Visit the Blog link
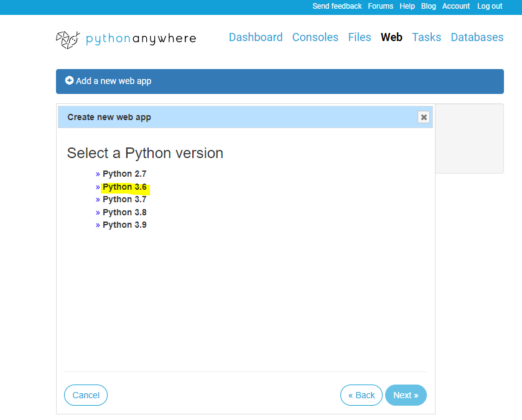 pos(429,6)
